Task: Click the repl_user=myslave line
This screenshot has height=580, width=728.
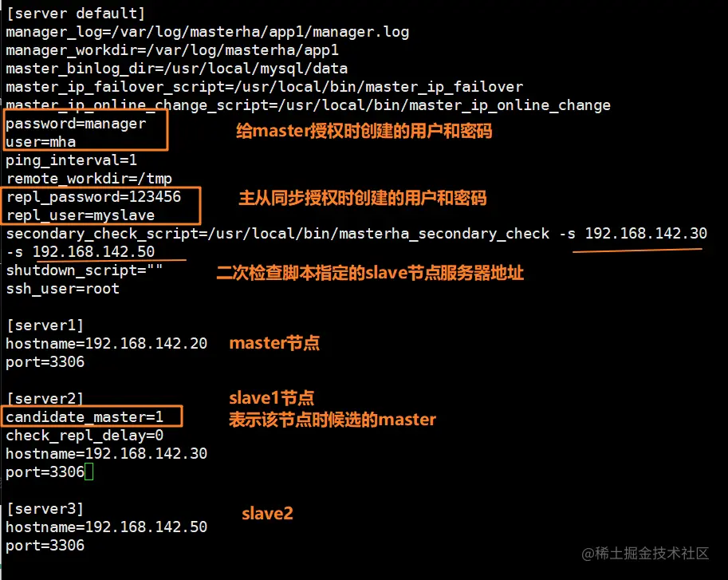Action: click(80, 215)
